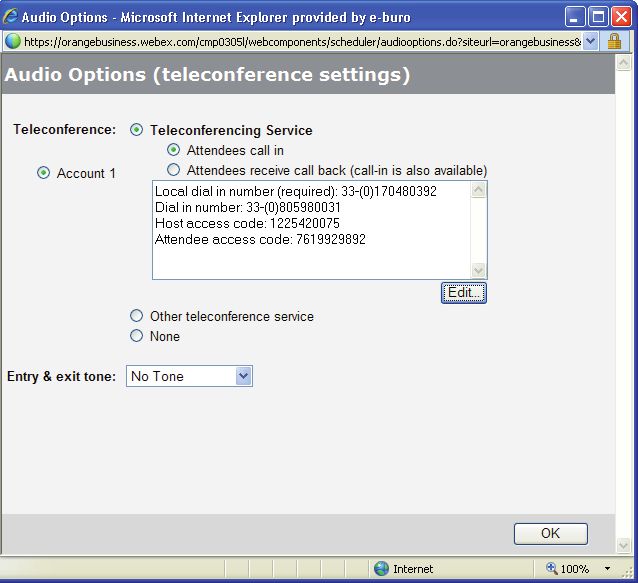Click the up arrow of the dial-in text box scrollbar
Image resolution: width=638 pixels, height=583 pixels.
coord(478,190)
